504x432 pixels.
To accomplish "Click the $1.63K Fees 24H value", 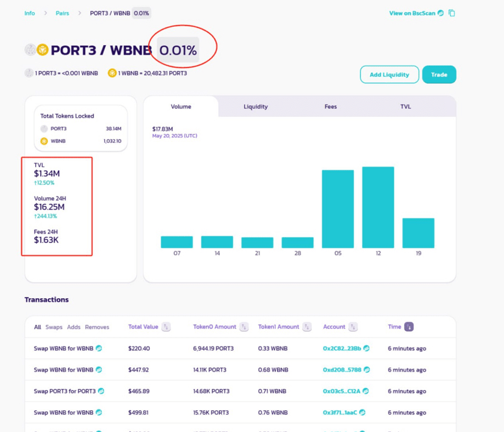I will click(x=46, y=240).
